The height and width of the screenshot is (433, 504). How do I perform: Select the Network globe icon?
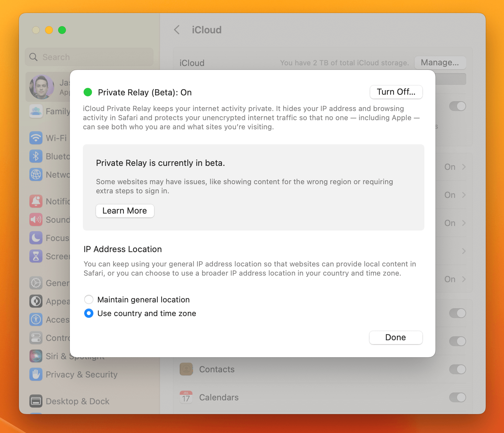pos(36,174)
